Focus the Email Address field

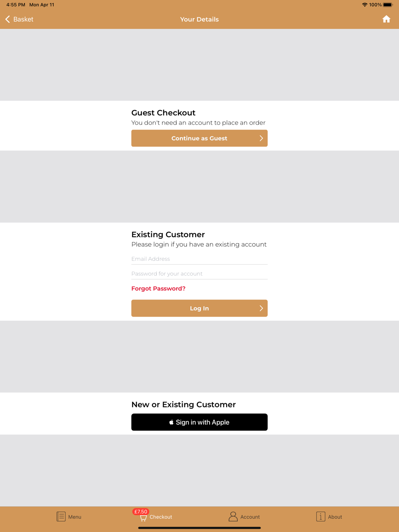pos(199,259)
